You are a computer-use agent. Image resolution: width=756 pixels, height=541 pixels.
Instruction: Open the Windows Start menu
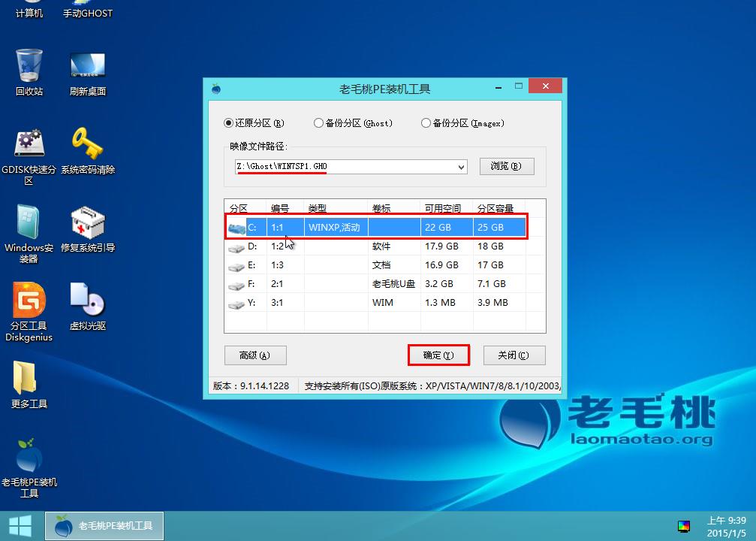click(20, 525)
